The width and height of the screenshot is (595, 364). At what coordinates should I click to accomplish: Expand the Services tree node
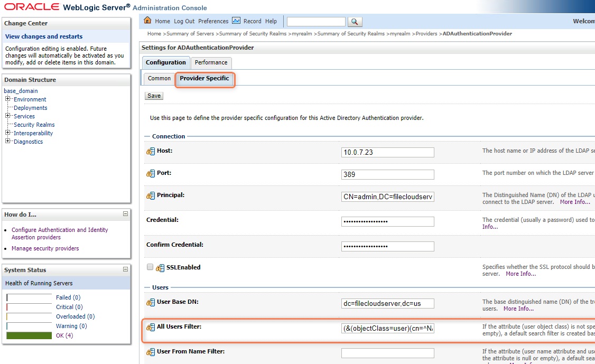click(8, 116)
